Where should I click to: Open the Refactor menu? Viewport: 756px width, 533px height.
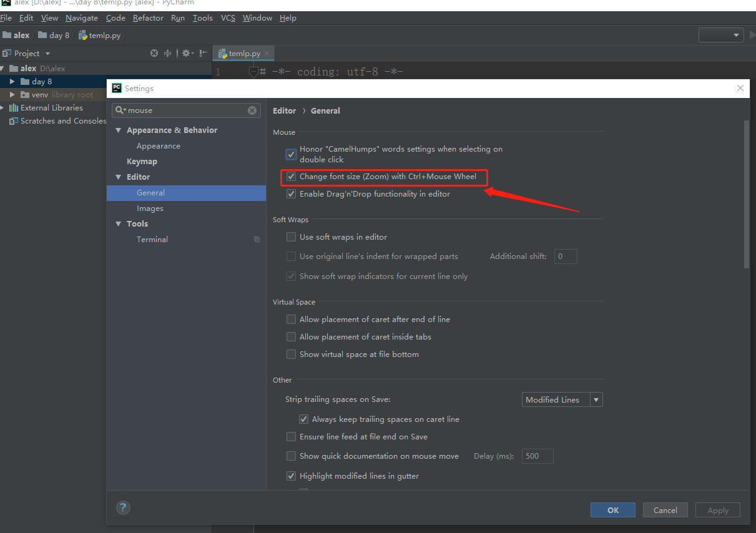click(x=148, y=18)
